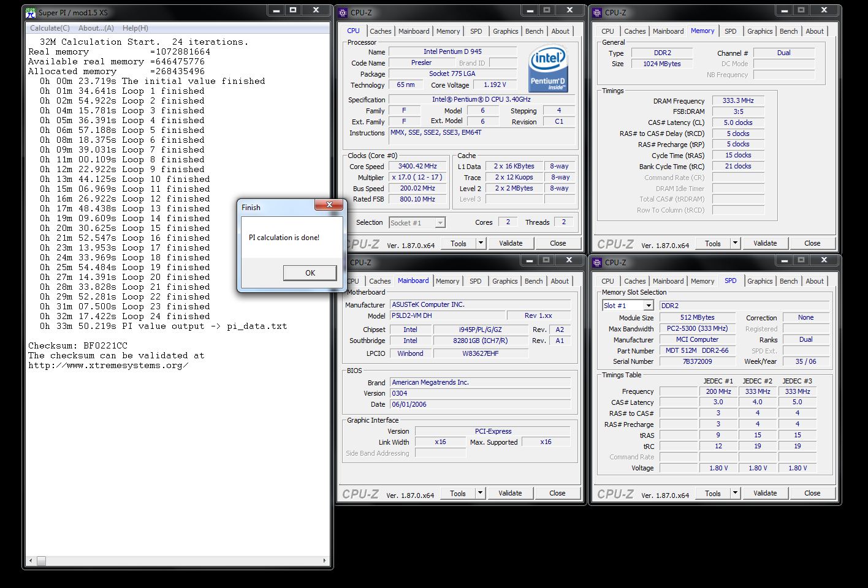The image size is (868, 588).
Task: Click the Intel Pentium D logo
Action: point(548,69)
